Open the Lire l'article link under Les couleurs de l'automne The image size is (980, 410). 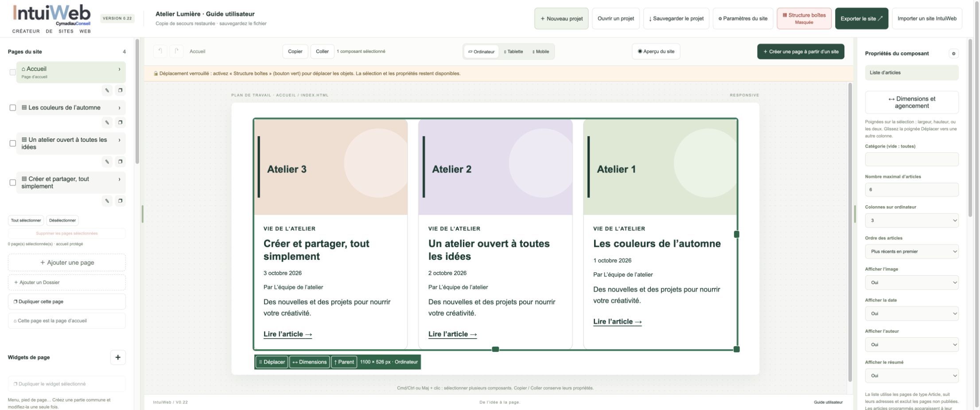[618, 322]
